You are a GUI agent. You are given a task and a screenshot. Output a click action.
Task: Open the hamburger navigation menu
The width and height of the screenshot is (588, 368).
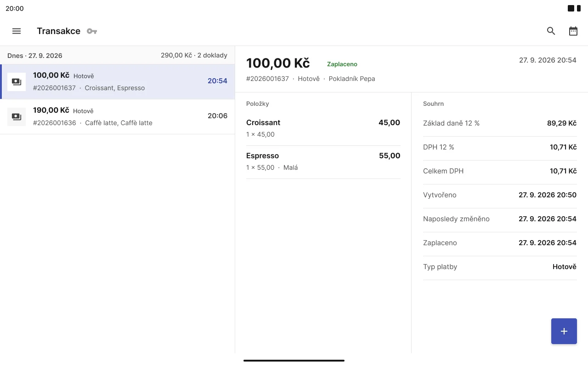pos(17,31)
